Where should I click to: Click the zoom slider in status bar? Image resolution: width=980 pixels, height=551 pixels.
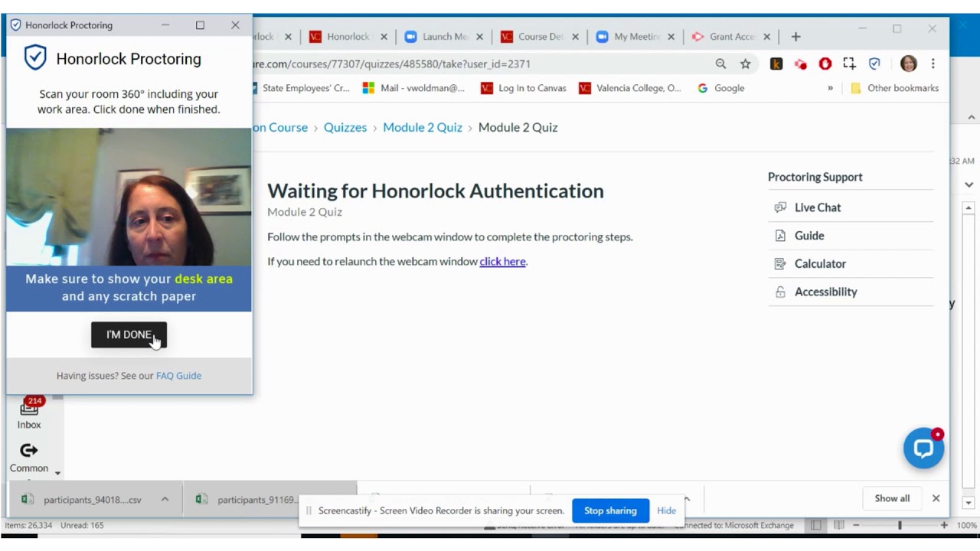(x=900, y=526)
